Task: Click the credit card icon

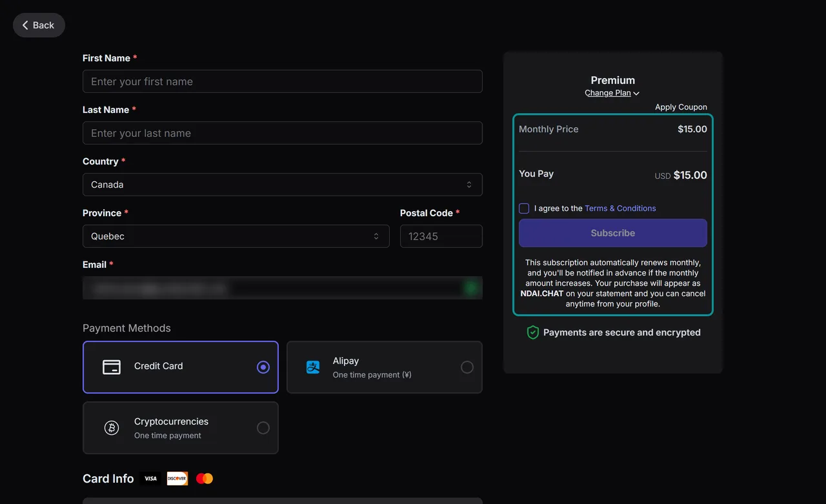Action: coord(112,367)
